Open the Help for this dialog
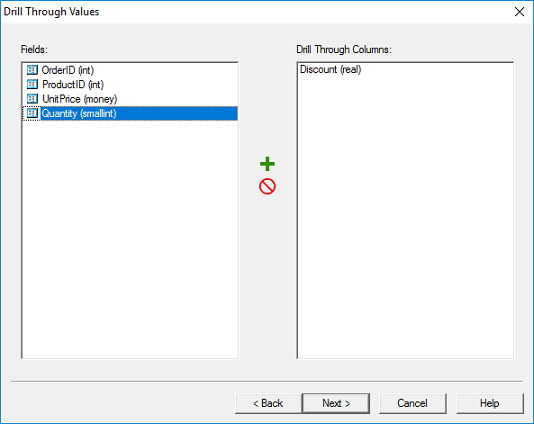534x424 pixels. (490, 403)
